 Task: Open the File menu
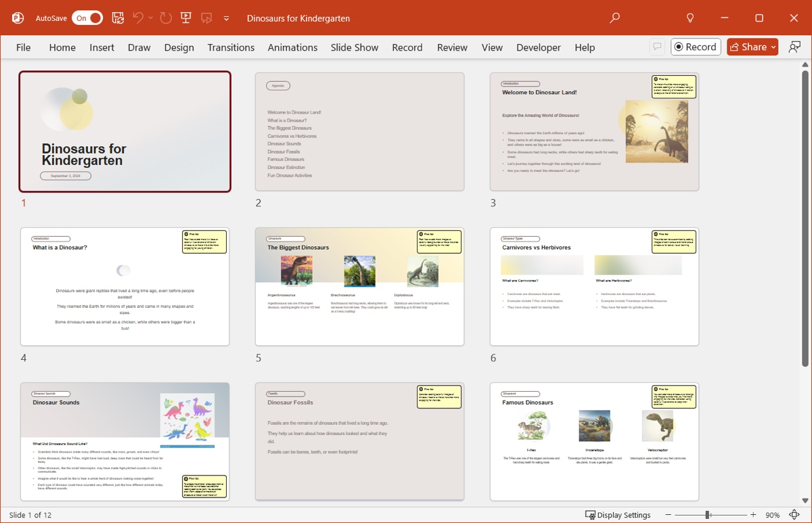click(23, 47)
